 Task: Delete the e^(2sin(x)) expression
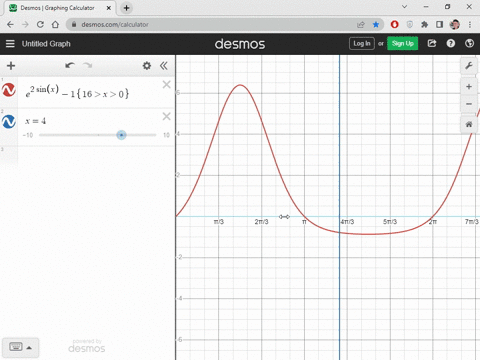(167, 85)
